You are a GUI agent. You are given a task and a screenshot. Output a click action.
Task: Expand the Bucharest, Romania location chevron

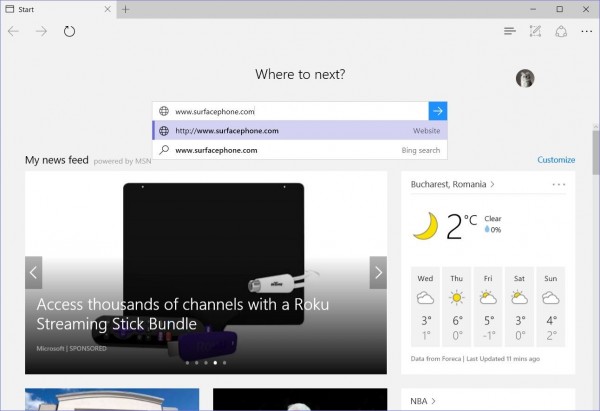click(x=493, y=184)
